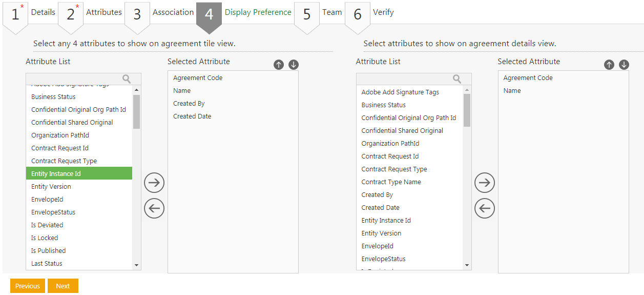Image resolution: width=644 pixels, height=295 pixels.
Task: Move tile view selected attribute down
Action: pyautogui.click(x=294, y=65)
